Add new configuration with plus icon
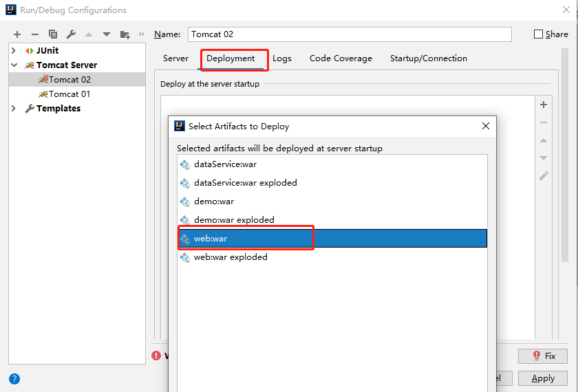Screen dimensions: 578x392 [17, 34]
